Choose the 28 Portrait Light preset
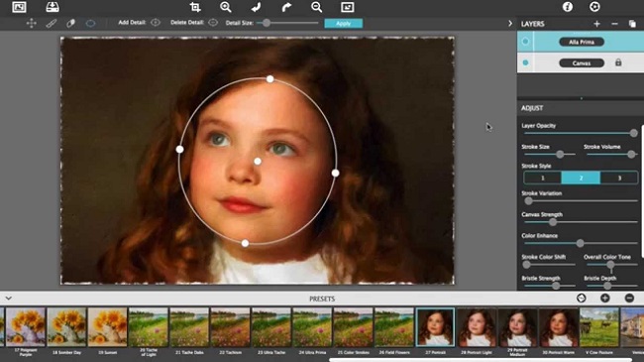 [x=477, y=327]
